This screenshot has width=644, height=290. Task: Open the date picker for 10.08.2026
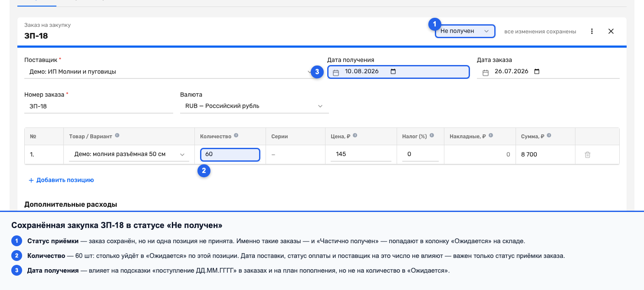[393, 72]
